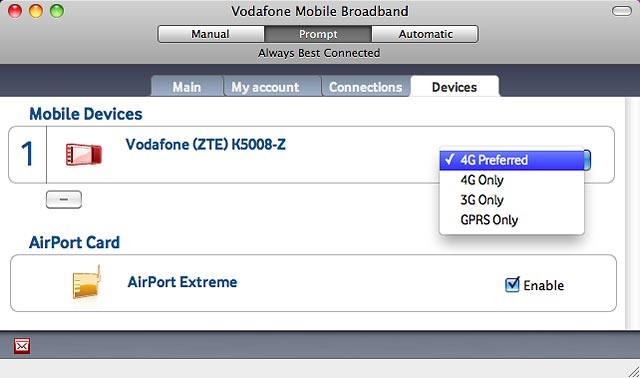640x378 pixels.
Task: Go to the Connections tab
Action: coord(366,87)
